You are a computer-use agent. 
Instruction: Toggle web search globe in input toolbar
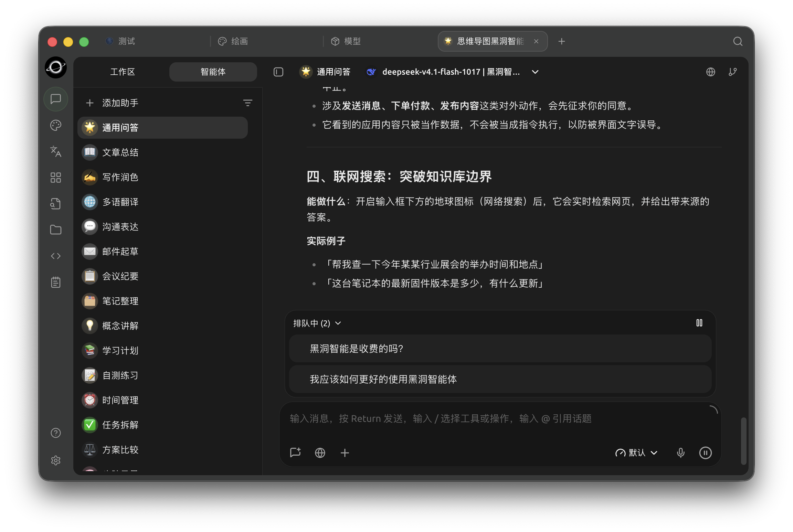pyautogui.click(x=320, y=453)
